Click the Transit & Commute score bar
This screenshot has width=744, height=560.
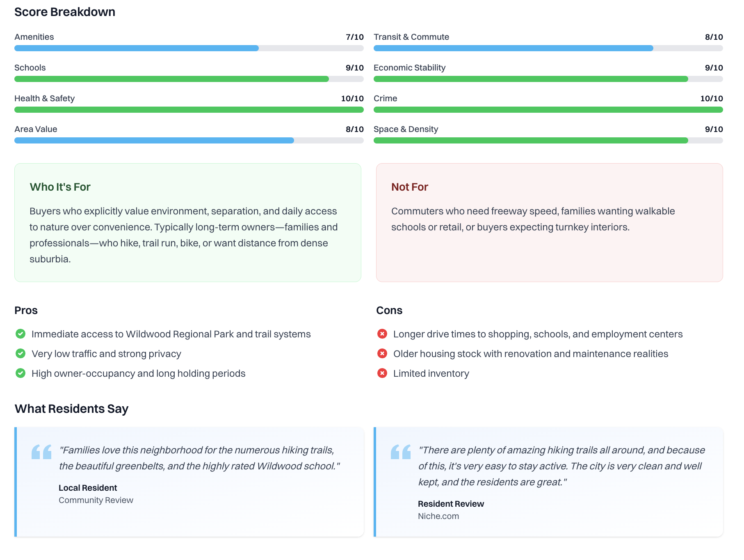coord(548,48)
